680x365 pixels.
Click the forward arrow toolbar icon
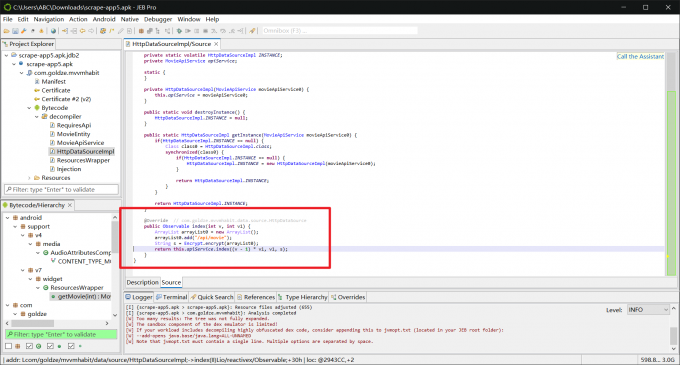91,31
